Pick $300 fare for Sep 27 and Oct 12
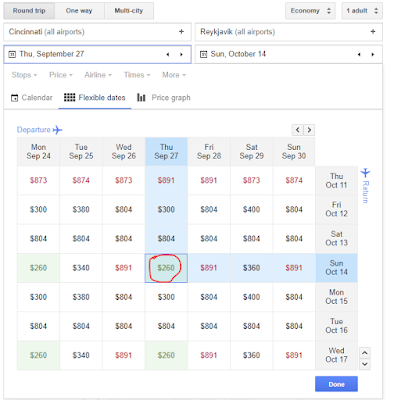Image resolution: width=394 pixels, height=400 pixels. (x=166, y=209)
